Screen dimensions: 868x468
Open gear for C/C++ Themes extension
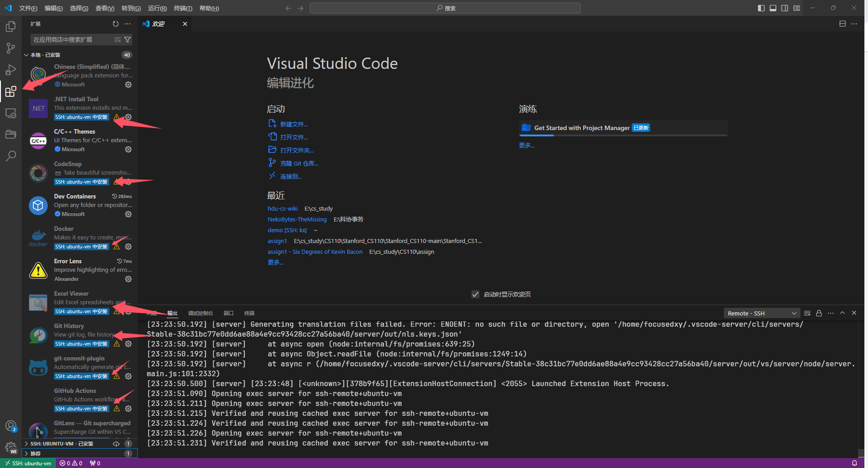[x=128, y=149]
